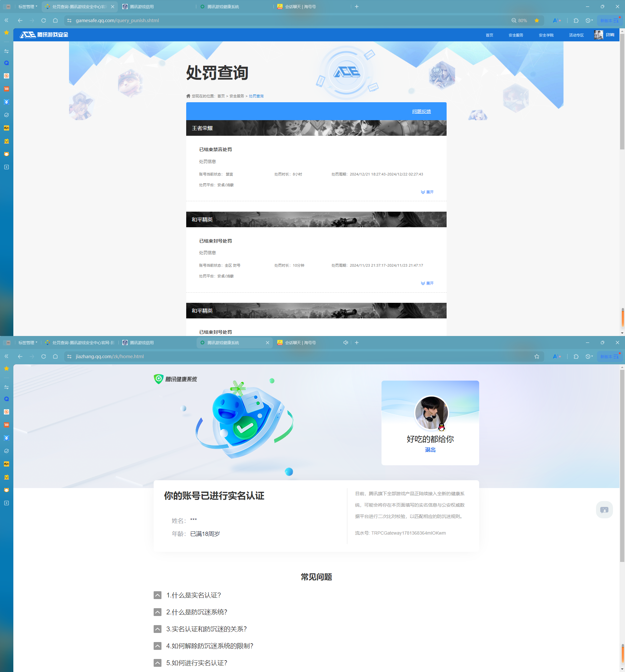Image resolution: width=625 pixels, height=672 pixels.
Task: Click the zoom-out magnifier showing 80%
Action: [514, 20]
